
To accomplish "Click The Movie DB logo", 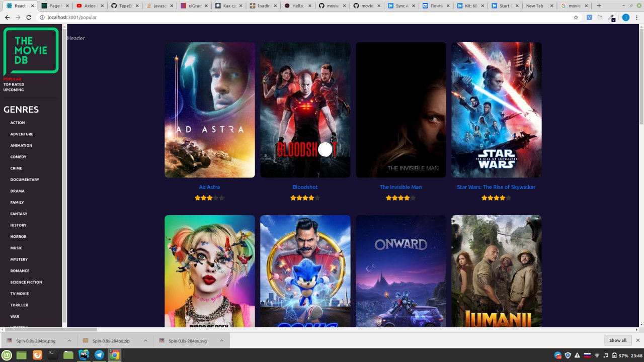I will (x=31, y=51).
